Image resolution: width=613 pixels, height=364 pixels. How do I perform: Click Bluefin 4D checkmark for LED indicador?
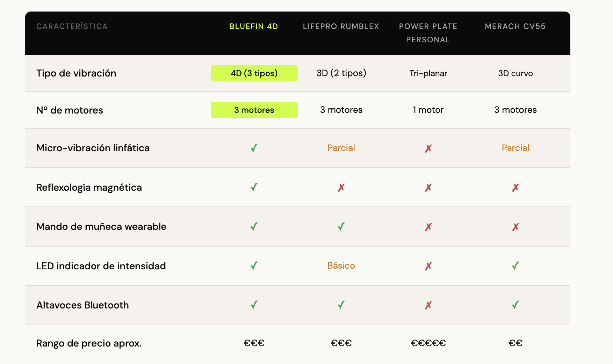click(x=254, y=266)
